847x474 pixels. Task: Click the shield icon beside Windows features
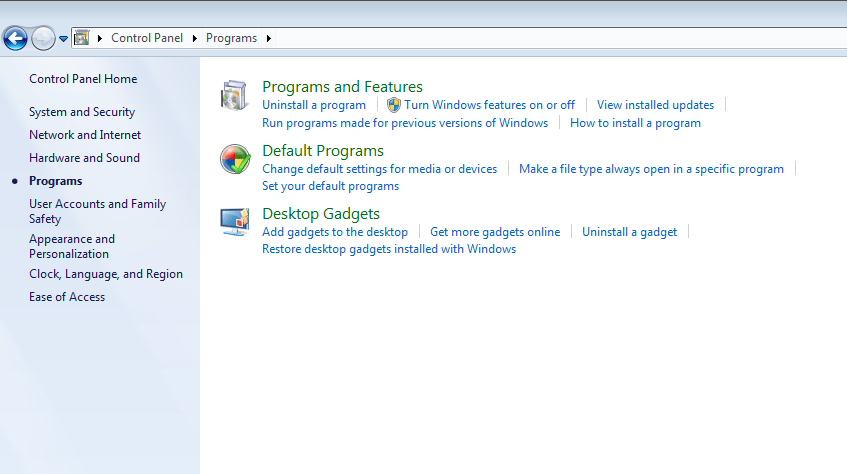coord(394,105)
